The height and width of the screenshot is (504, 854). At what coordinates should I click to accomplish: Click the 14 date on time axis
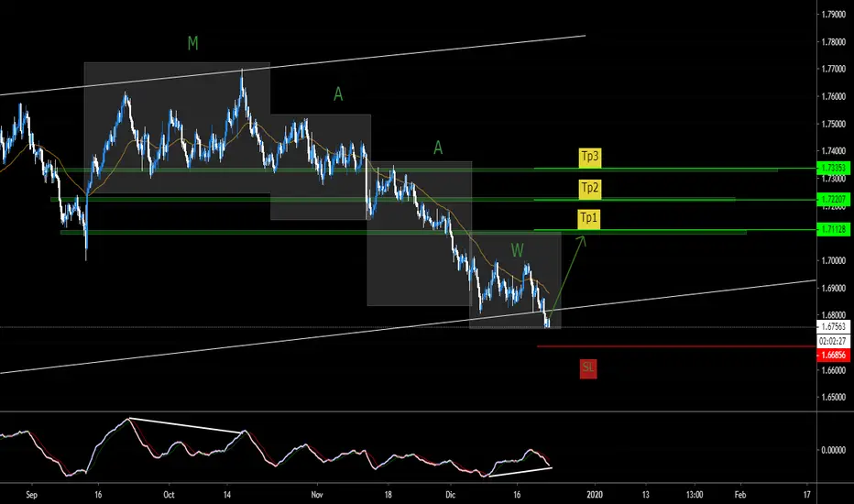point(227,495)
